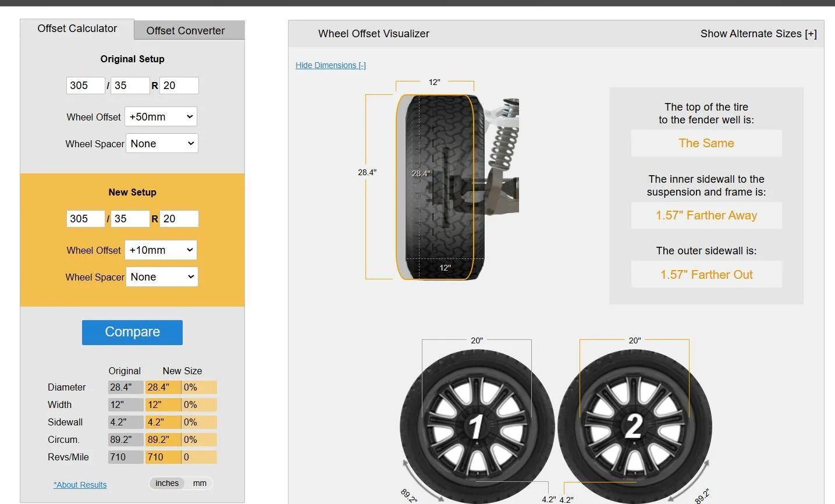Click new size Revs/Mile value 710
Screen dimensions: 835x504
tap(163, 457)
